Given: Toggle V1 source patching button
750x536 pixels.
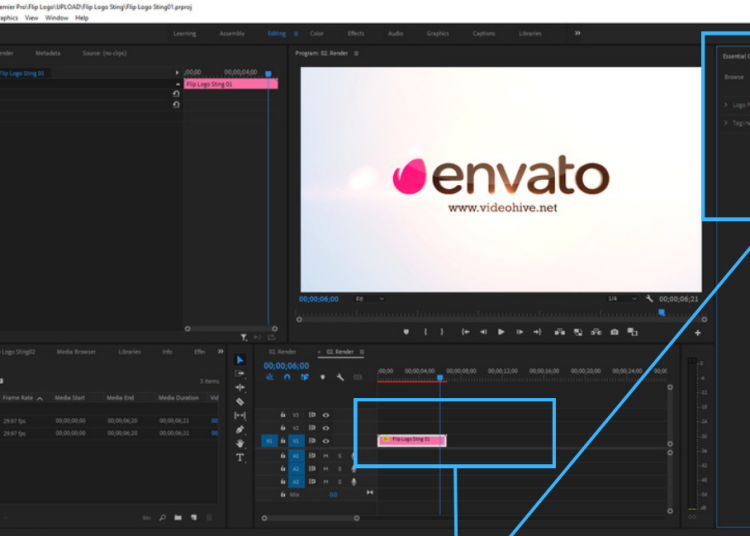Looking at the screenshot, I should [x=269, y=441].
